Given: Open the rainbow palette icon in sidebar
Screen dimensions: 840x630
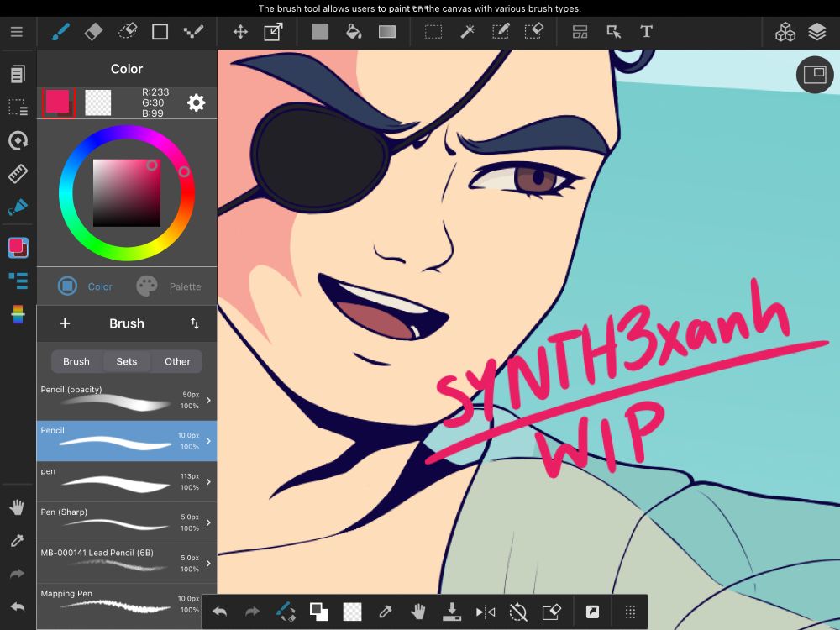Looking at the screenshot, I should [18, 314].
